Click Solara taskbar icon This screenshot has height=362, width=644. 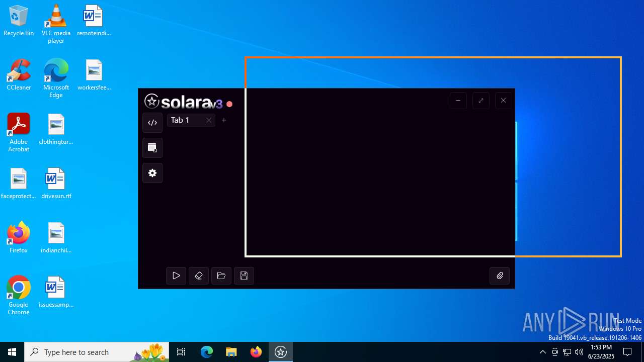(281, 352)
